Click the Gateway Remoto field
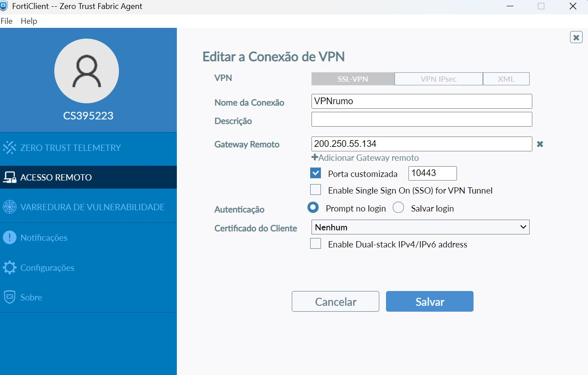Screen dimensions: 588x375 pos(421,144)
